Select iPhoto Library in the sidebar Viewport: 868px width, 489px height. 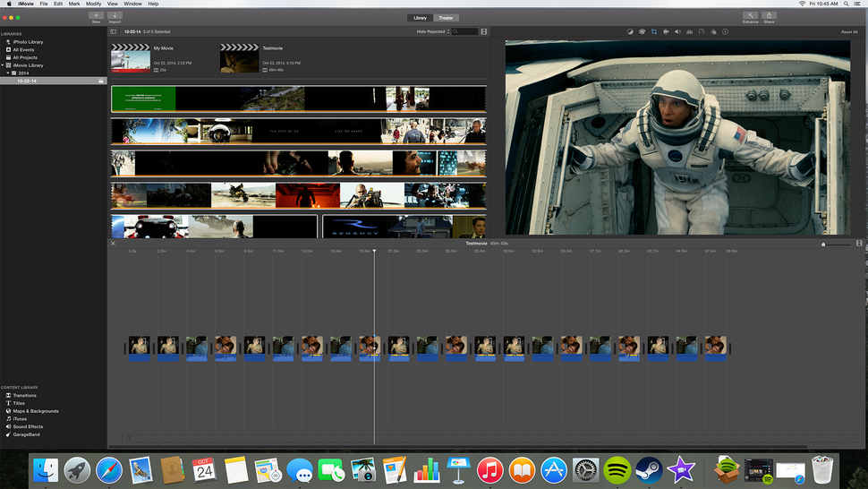[28, 42]
